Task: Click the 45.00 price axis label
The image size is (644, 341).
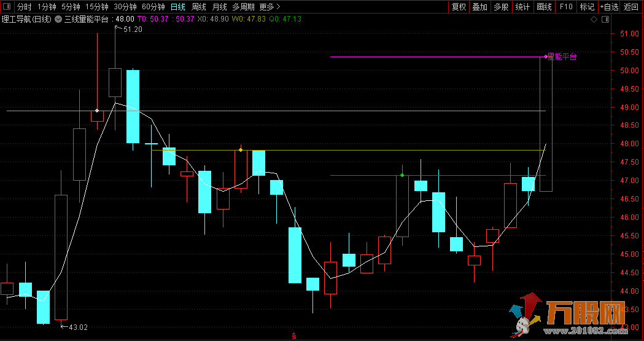Action: point(630,254)
